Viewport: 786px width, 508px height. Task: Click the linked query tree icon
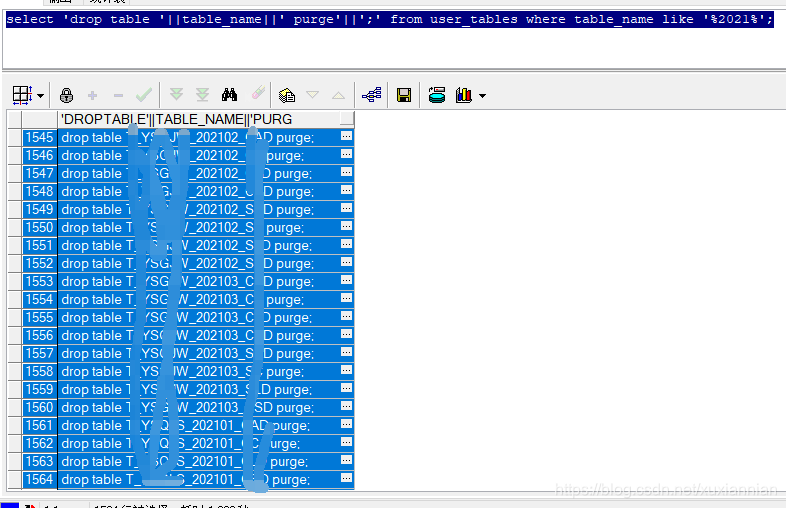pyautogui.click(x=371, y=94)
